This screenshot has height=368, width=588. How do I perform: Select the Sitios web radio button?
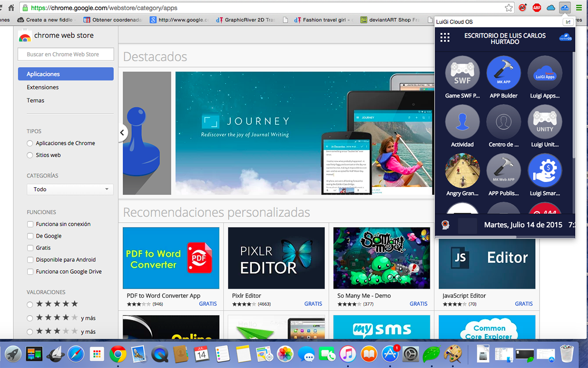coord(30,155)
